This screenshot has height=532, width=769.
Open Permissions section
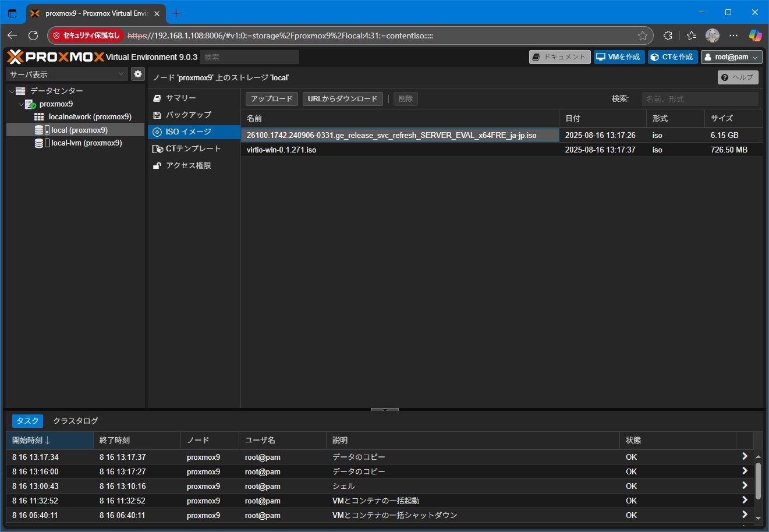point(194,165)
